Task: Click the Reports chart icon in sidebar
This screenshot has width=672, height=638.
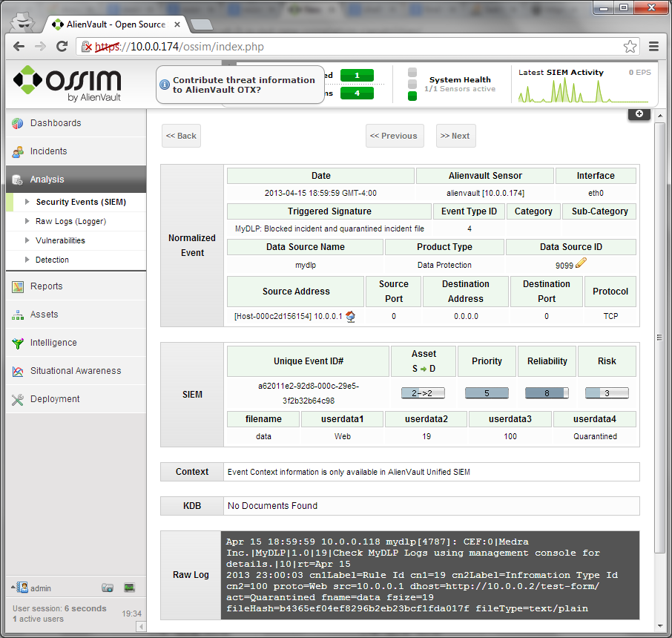Action: coord(18,287)
